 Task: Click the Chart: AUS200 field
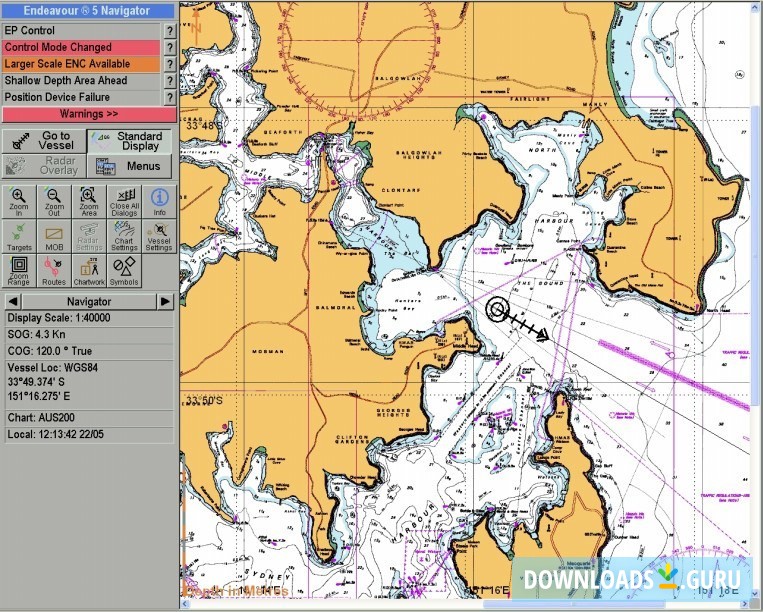pyautogui.click(x=89, y=417)
